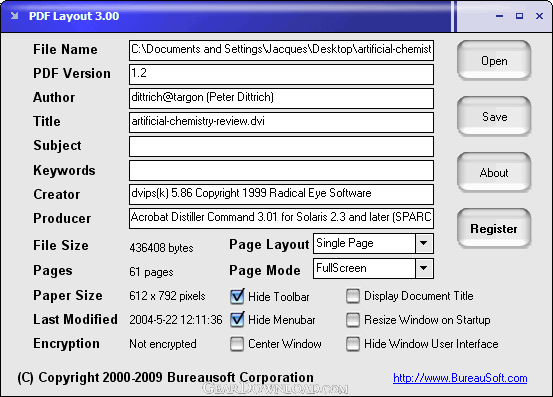The image size is (553, 397).
Task: Visit the BureauSoft.com link
Action: tap(460, 378)
